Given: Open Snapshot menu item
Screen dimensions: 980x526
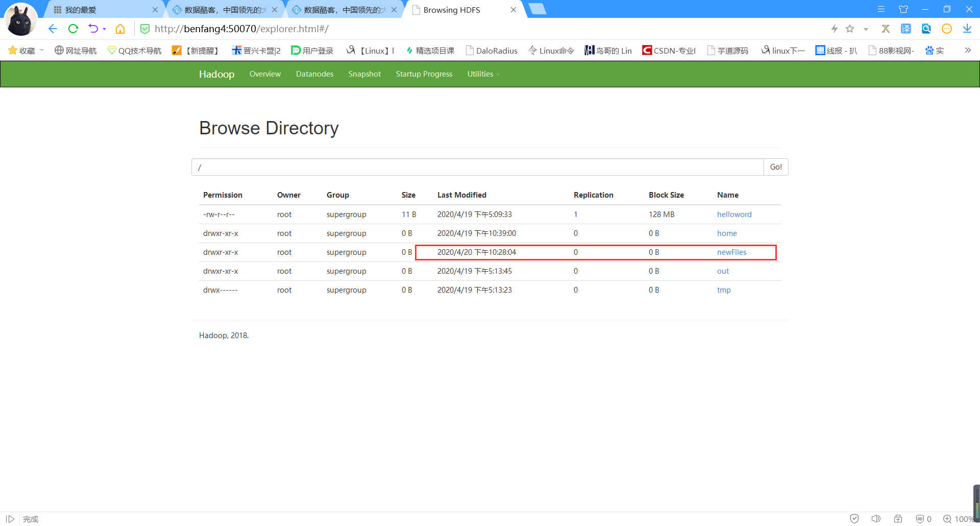Looking at the screenshot, I should coord(364,74).
